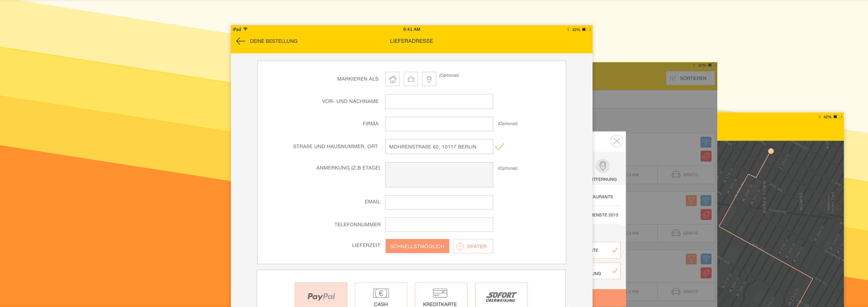Select the Telefonnummer input field
The image size is (868, 307).
[x=439, y=225]
